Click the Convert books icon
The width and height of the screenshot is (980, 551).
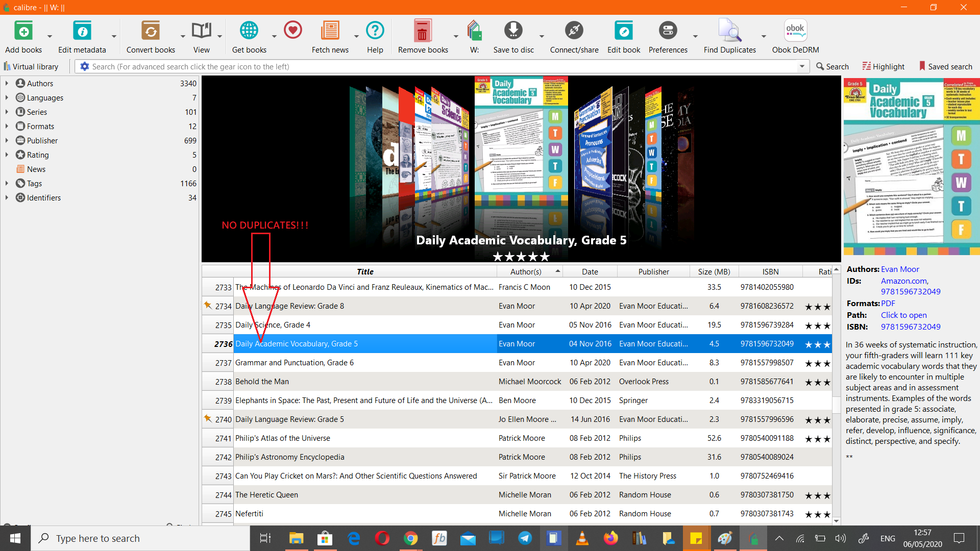pyautogui.click(x=151, y=32)
